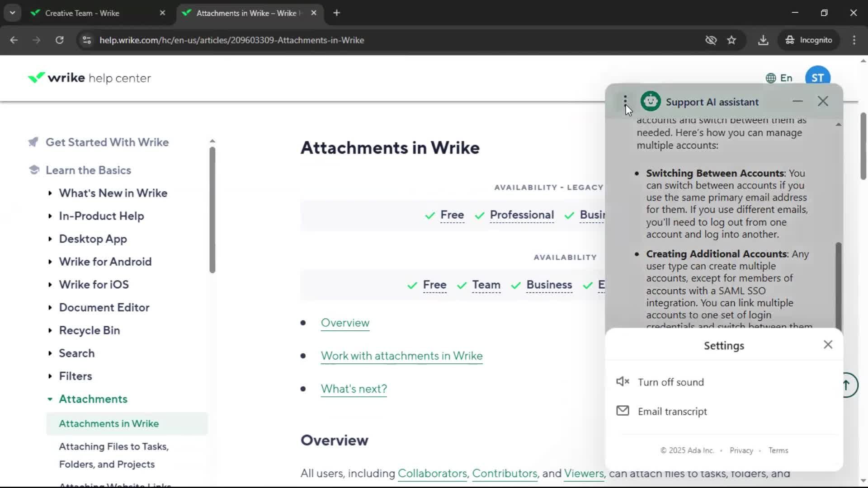View site information icon in address bar
Viewport: 868px width, 488px height.
(87, 40)
